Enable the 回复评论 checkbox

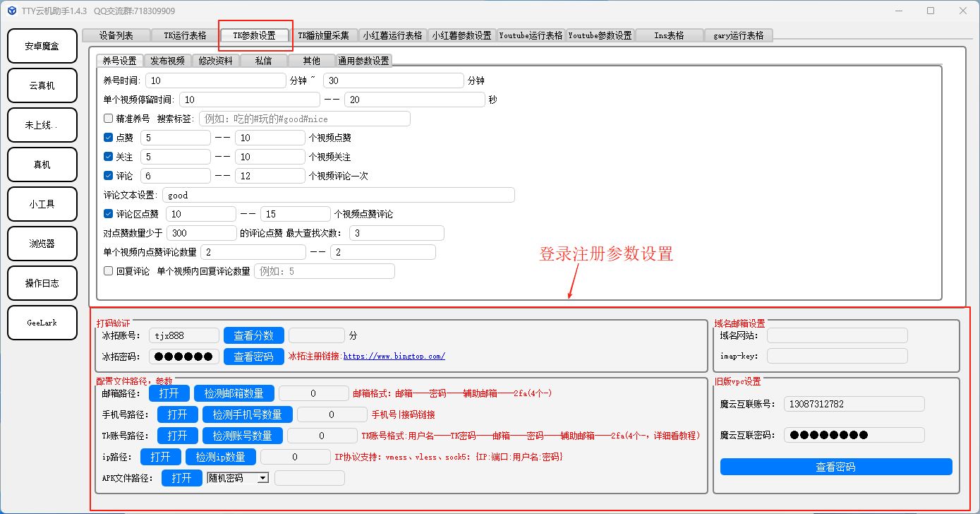point(108,271)
